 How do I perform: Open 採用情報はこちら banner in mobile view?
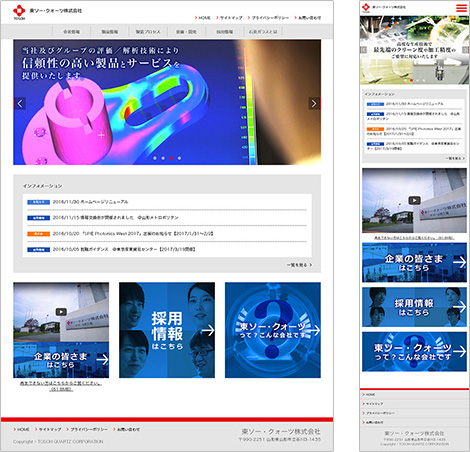tap(414, 307)
